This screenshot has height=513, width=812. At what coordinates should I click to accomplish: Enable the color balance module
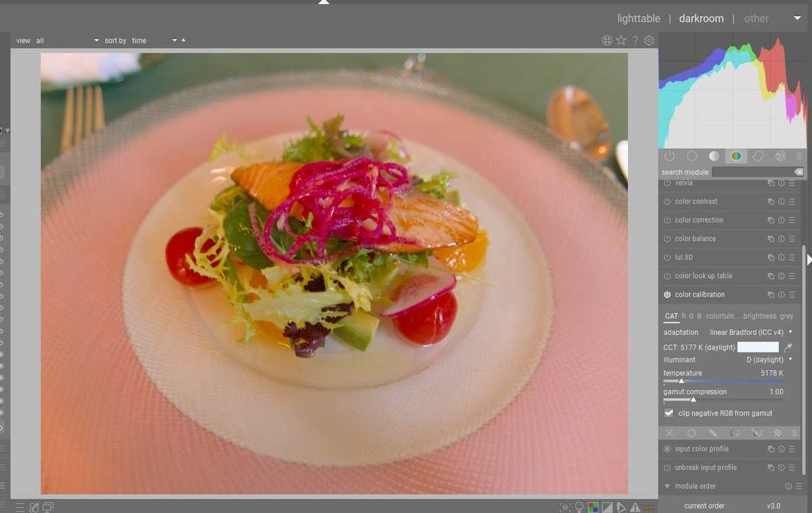[x=667, y=239]
